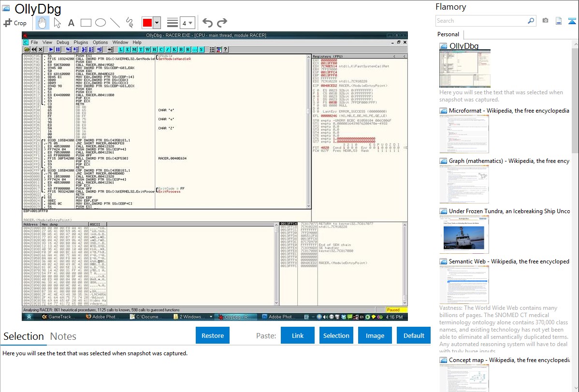
Task: Open the File menu in OllyDbg
Action: point(34,43)
